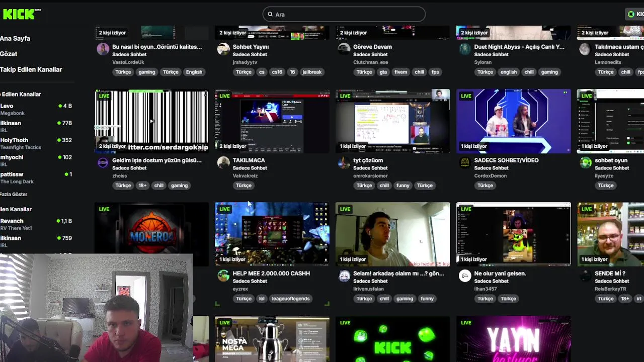644x362 pixels.
Task: Click omrekarsiomer's avatar icon
Action: pos(344,162)
